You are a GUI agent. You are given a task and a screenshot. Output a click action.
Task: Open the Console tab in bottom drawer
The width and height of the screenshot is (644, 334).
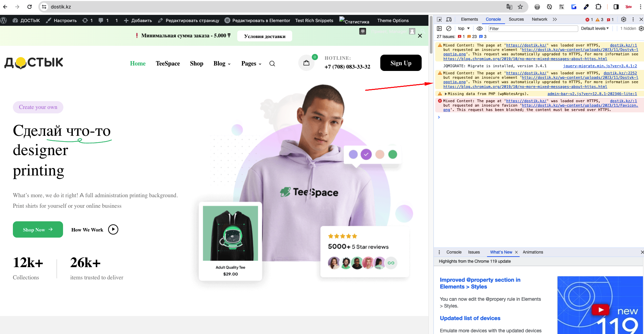pos(454,252)
